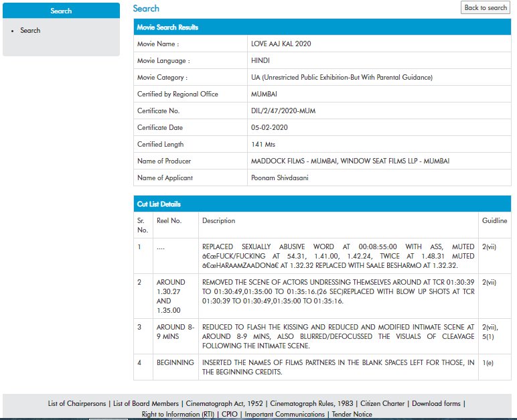Viewport: 517px width, 420px height.
Task: Open List of Chairpersons footer link
Action: (77, 403)
